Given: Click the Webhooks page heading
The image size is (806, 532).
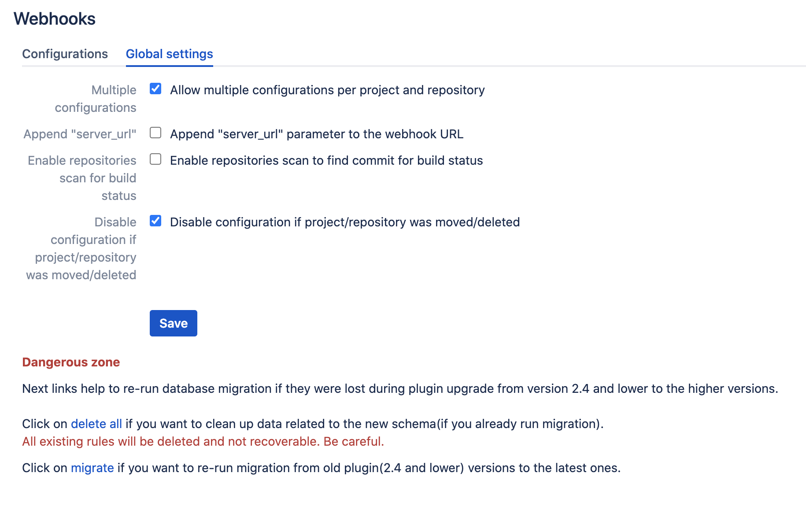Looking at the screenshot, I should [x=54, y=18].
